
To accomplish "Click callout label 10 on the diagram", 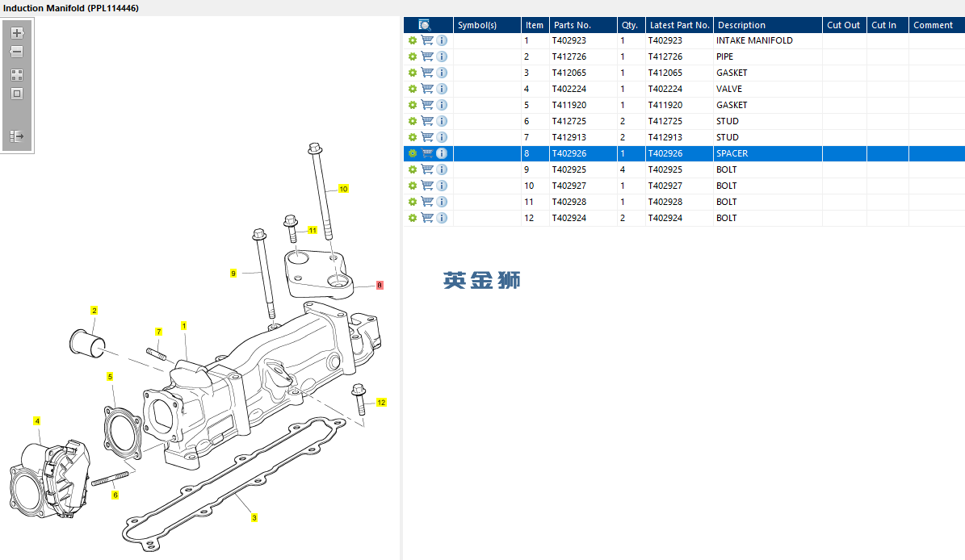I will pos(343,189).
